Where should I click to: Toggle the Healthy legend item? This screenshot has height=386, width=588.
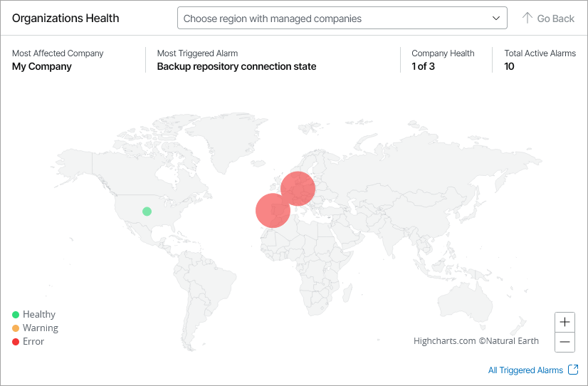coord(38,315)
